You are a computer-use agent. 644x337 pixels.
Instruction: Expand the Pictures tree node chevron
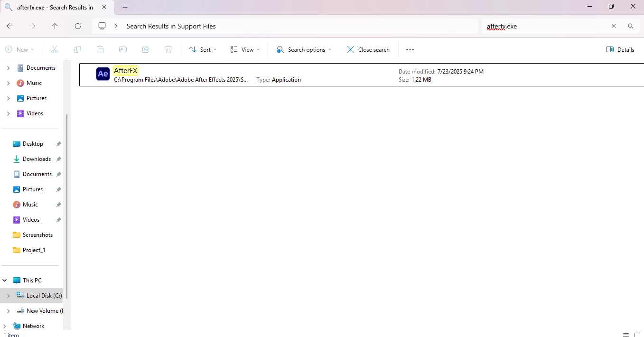point(8,98)
